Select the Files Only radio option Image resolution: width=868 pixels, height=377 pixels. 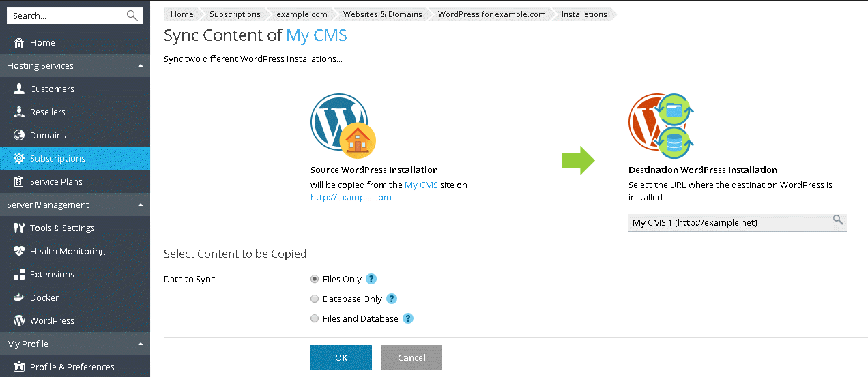315,279
